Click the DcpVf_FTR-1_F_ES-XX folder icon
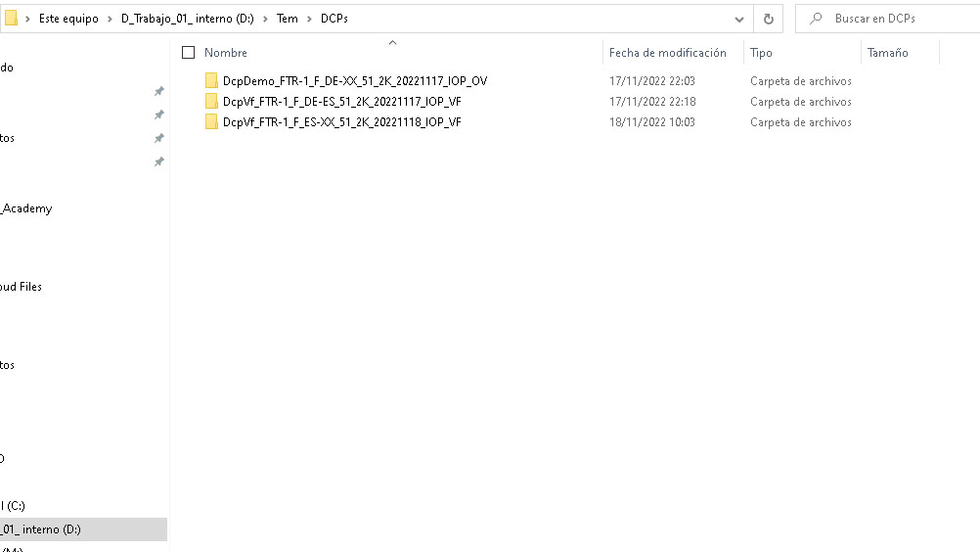980x552 pixels. pyautogui.click(x=211, y=122)
